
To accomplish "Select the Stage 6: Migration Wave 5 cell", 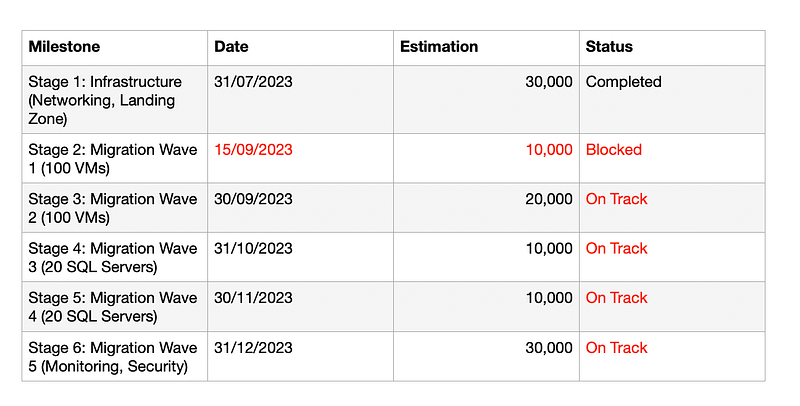I will 113,357.
